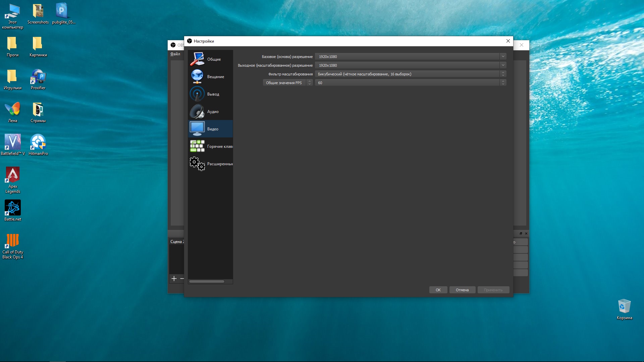Expand the base resolution dropdown arrow
This screenshot has width=644, height=362.
(503, 57)
